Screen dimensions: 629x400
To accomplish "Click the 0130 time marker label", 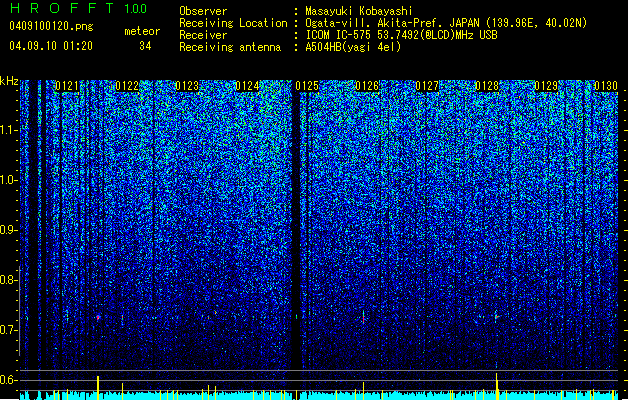I will 606,86.
